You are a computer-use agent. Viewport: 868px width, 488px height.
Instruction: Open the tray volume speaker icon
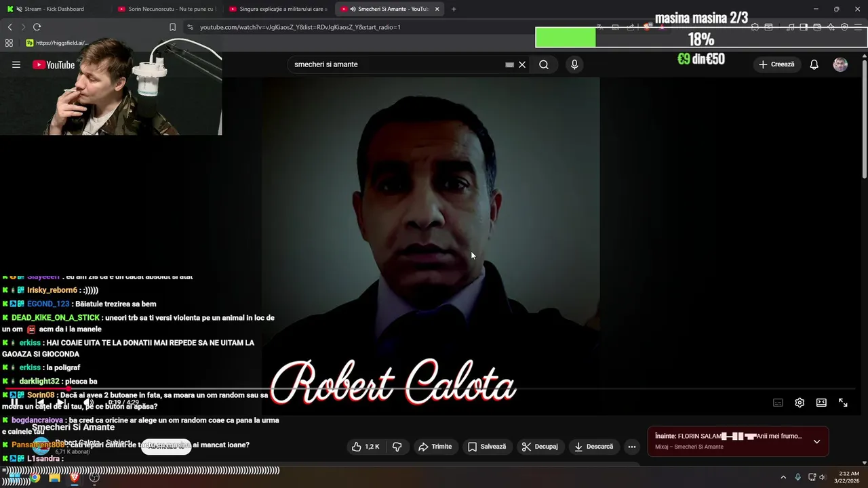(x=822, y=477)
